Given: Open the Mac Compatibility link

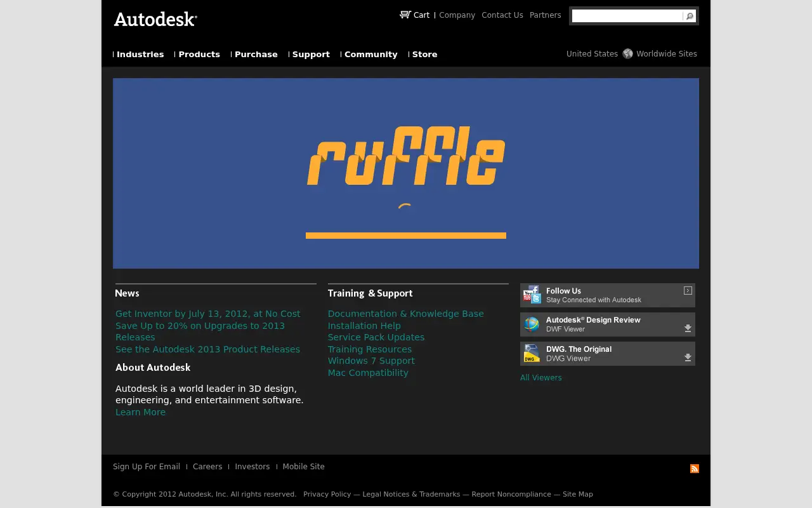Looking at the screenshot, I should coord(368,373).
